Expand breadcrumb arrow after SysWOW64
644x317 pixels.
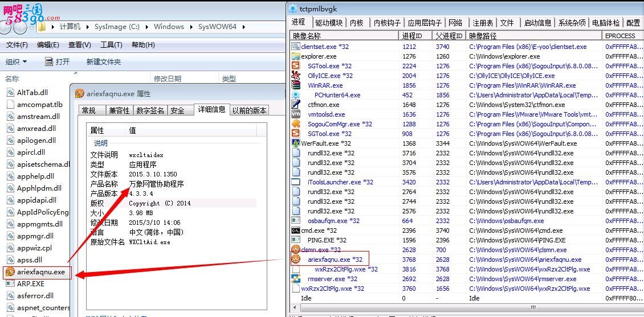[x=243, y=27]
